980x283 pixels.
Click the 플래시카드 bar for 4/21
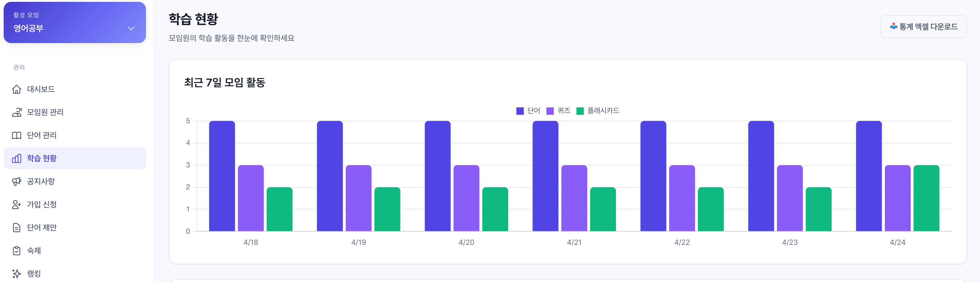[x=603, y=209]
